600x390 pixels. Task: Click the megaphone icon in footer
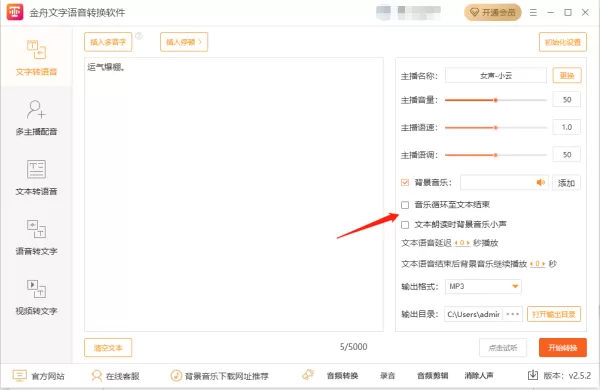(x=308, y=375)
